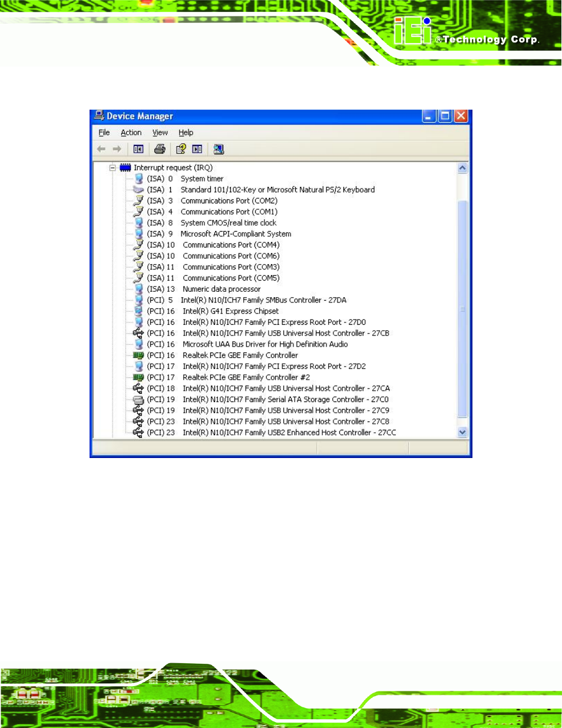Click the network icon for Realtek PCIe GBE Family Controller
This screenshot has width=562, height=728.
coord(138,355)
